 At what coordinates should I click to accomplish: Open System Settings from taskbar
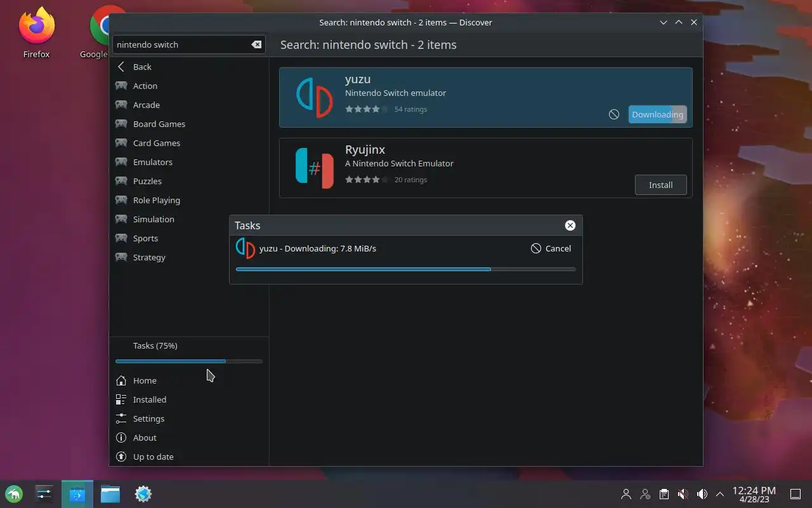44,493
